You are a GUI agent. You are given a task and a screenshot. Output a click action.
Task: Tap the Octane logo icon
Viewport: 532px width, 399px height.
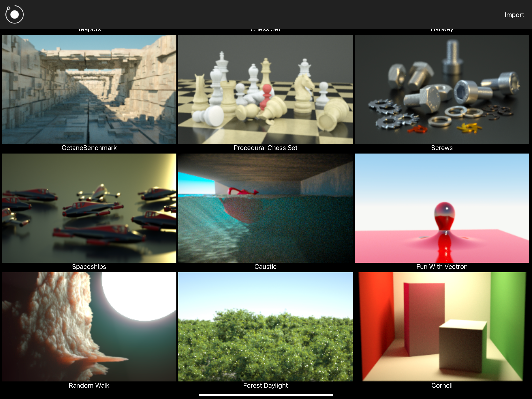(x=14, y=15)
